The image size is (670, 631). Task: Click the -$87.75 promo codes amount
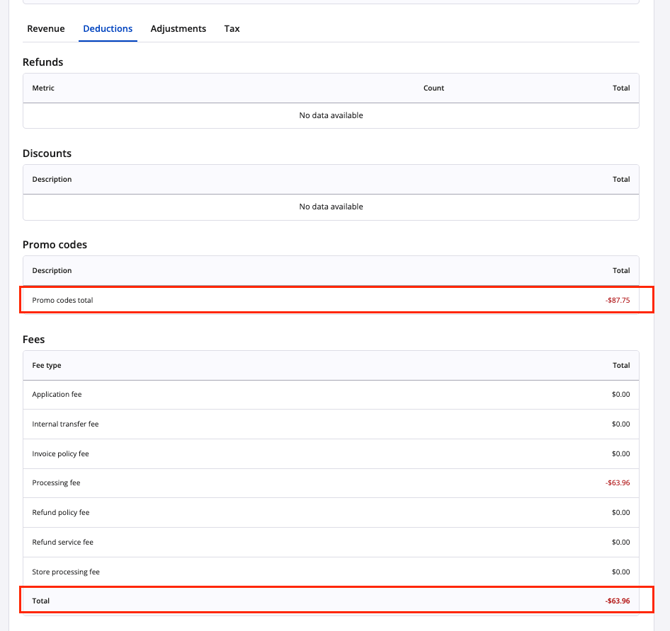coord(617,300)
